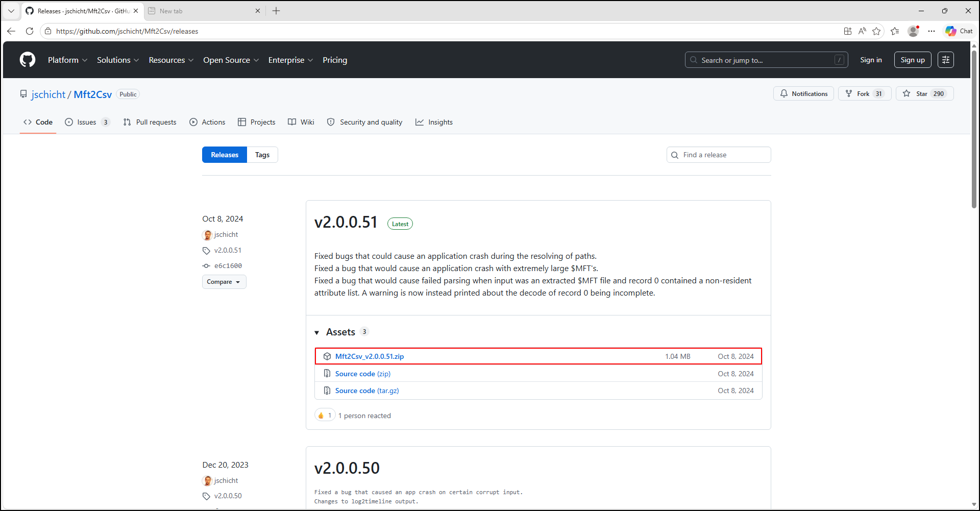Image resolution: width=980 pixels, height=511 pixels.
Task: Open a new browser tab with plus
Action: [x=276, y=11]
